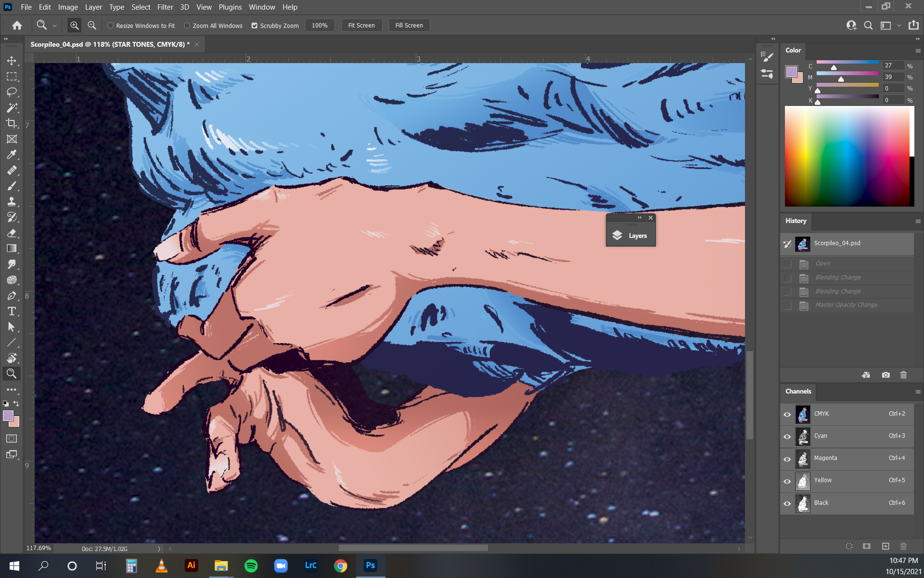
Task: Delete current state in History panel
Action: [903, 375]
